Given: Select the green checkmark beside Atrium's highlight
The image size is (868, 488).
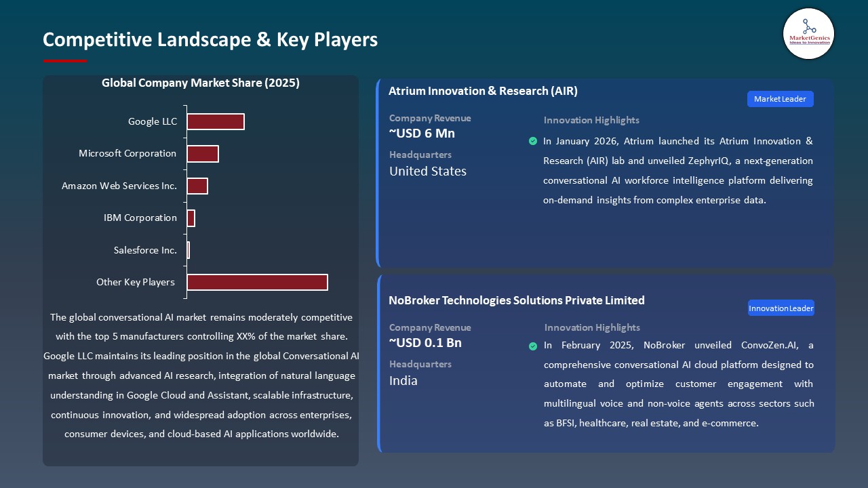Looking at the screenshot, I should coord(533,141).
